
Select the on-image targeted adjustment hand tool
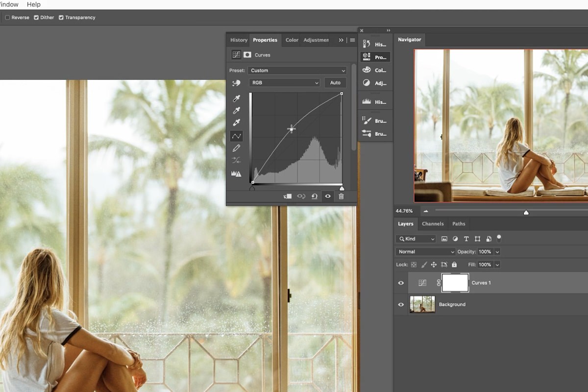click(237, 83)
